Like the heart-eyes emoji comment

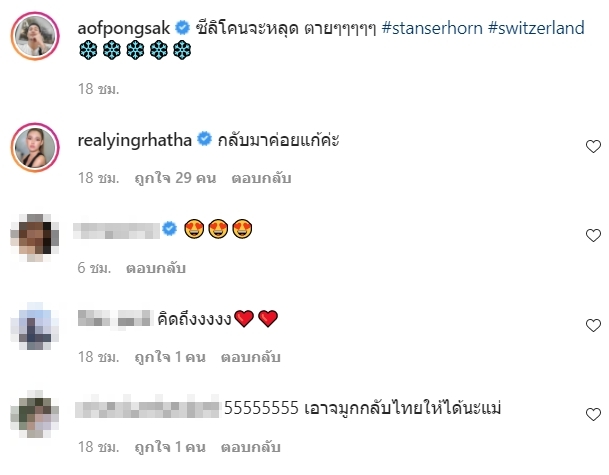click(593, 235)
